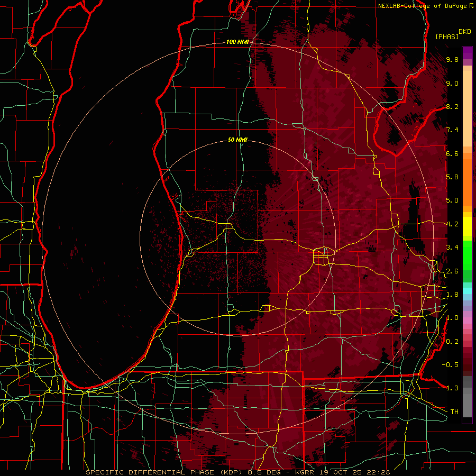Click the 6.6 legend value
This screenshot has height=476, width=476.
(x=452, y=153)
